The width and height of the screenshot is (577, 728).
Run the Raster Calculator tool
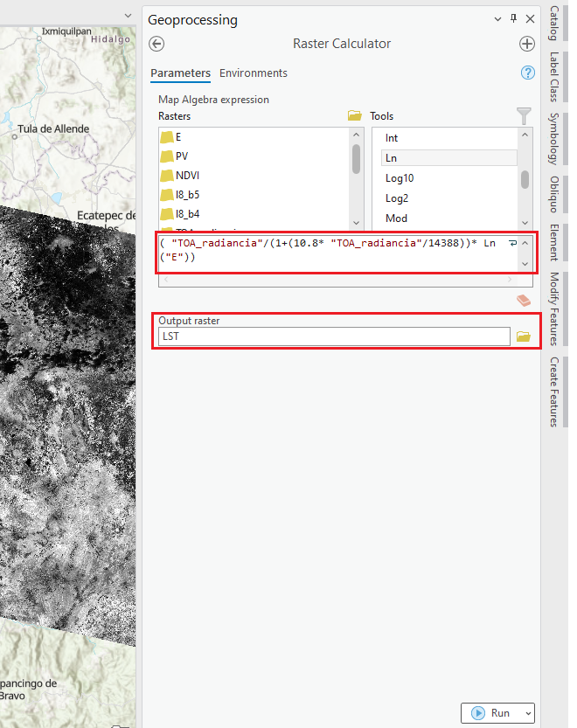pyautogui.click(x=491, y=713)
